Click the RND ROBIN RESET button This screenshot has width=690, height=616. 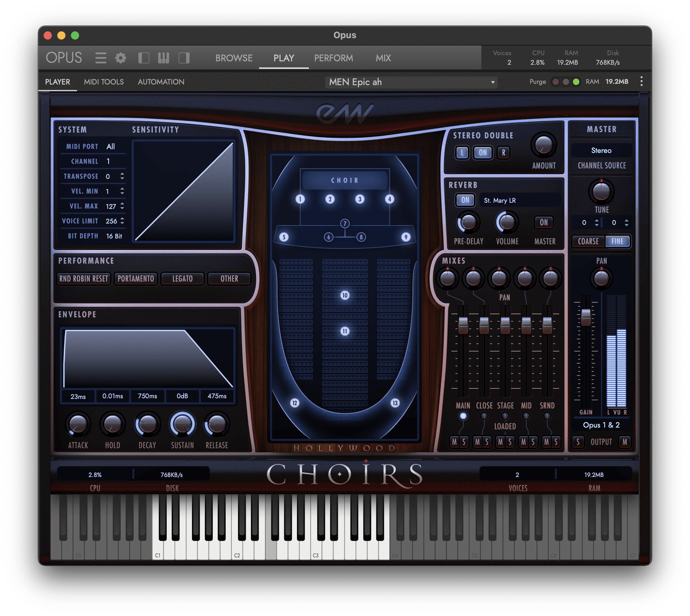[x=84, y=279]
